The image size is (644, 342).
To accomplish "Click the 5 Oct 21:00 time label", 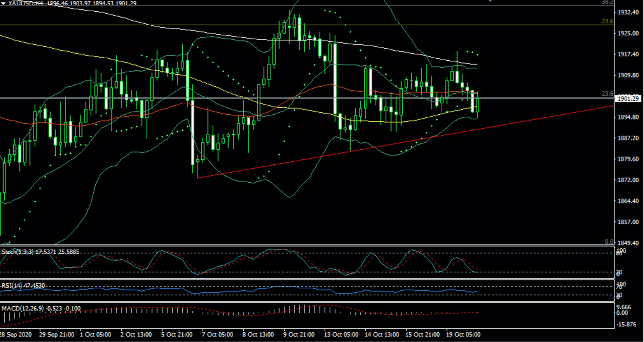I will (177, 334).
